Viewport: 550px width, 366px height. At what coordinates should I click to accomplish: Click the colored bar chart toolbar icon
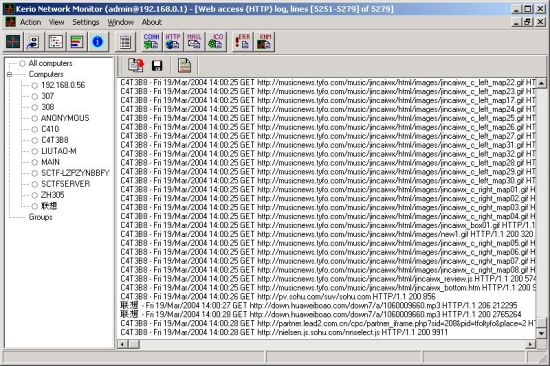77,42
